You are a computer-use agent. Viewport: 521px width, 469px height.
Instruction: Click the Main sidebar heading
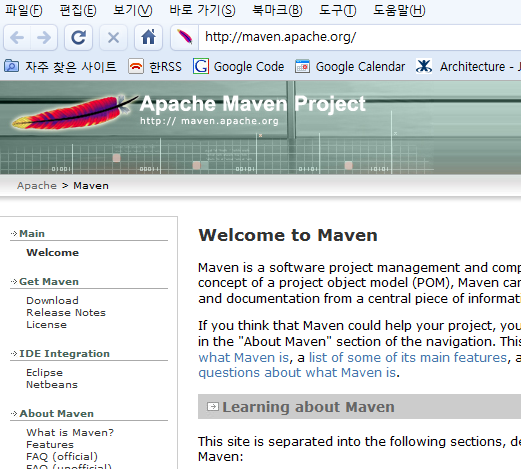pyautogui.click(x=32, y=234)
